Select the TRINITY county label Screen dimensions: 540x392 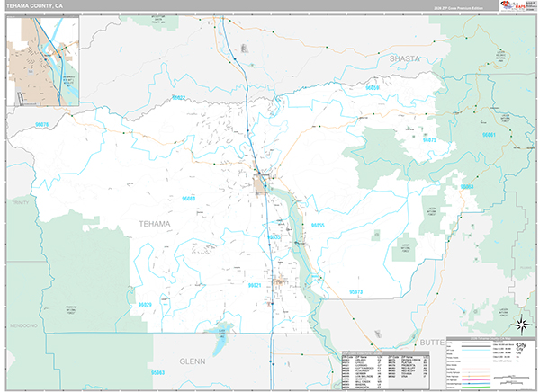[x=21, y=202]
